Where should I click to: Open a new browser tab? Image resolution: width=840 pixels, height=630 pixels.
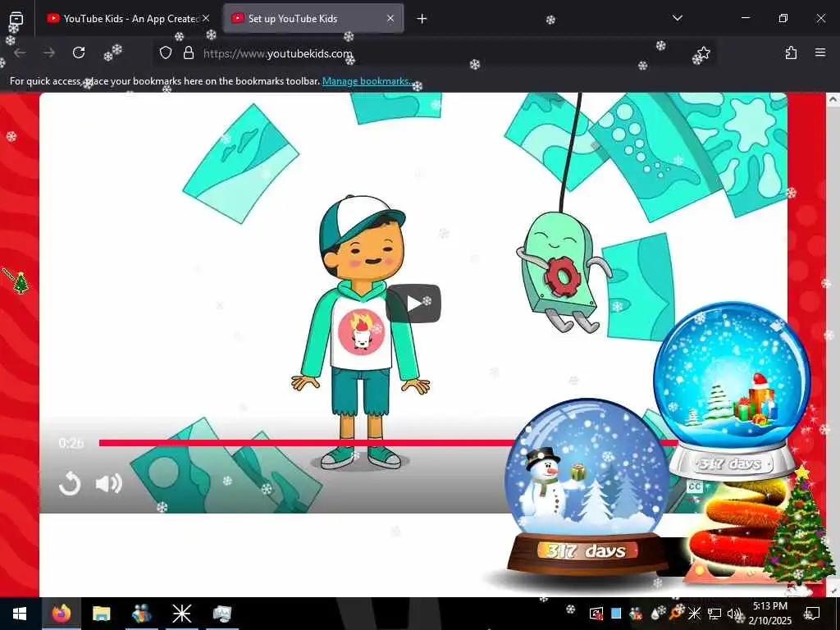[x=422, y=19]
